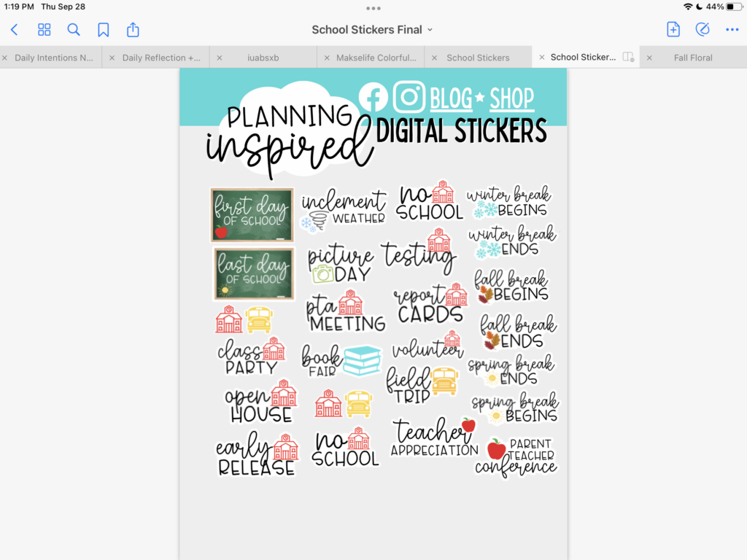Close the Daily Reflection tab
Image resolution: width=747 pixels, height=560 pixels.
click(112, 58)
